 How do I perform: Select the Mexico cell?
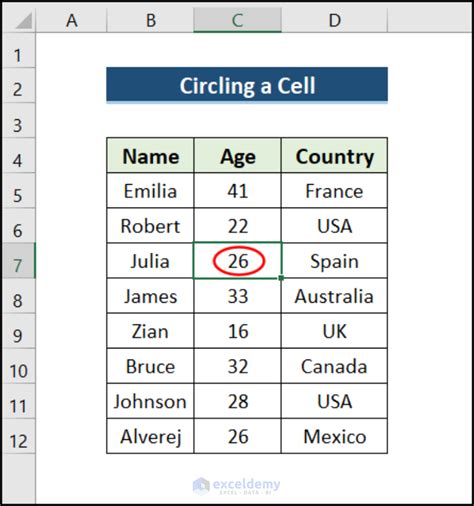(x=334, y=436)
